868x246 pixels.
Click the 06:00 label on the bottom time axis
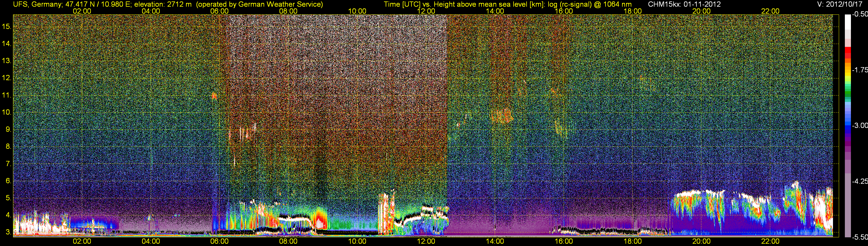click(x=219, y=241)
